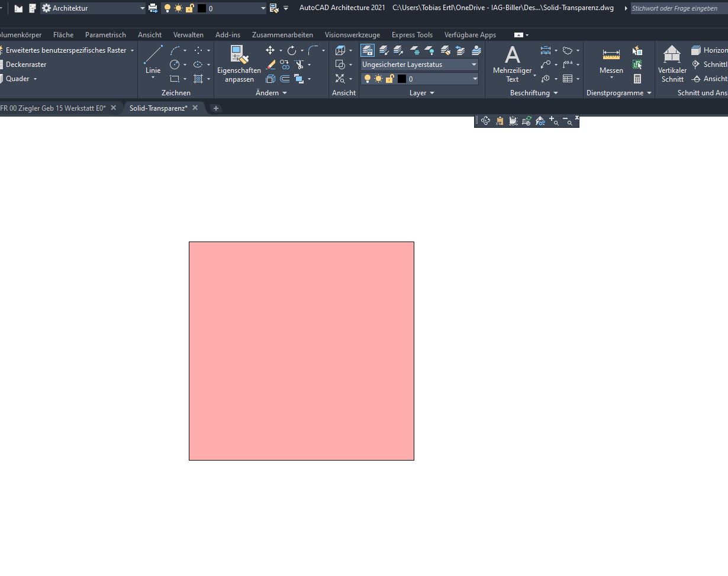Choose the circle tool in Zeichnen panel
The width and height of the screenshot is (728, 576).
(175, 65)
